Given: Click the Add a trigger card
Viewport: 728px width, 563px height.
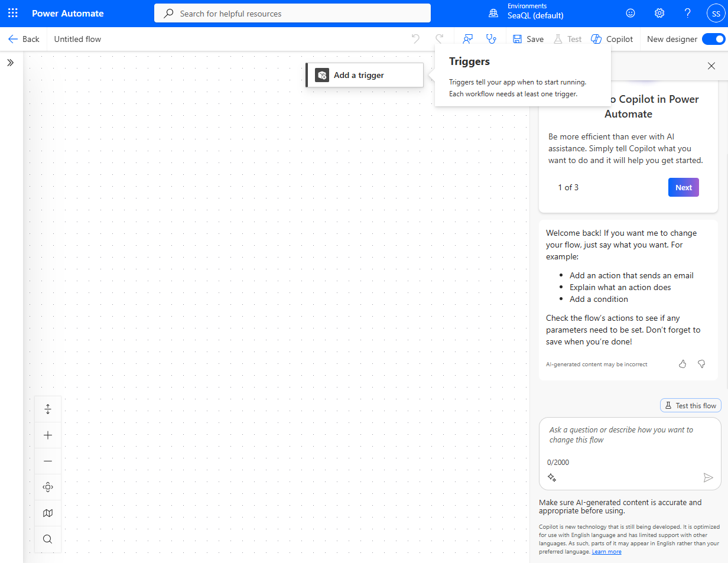Looking at the screenshot, I should tap(365, 75).
